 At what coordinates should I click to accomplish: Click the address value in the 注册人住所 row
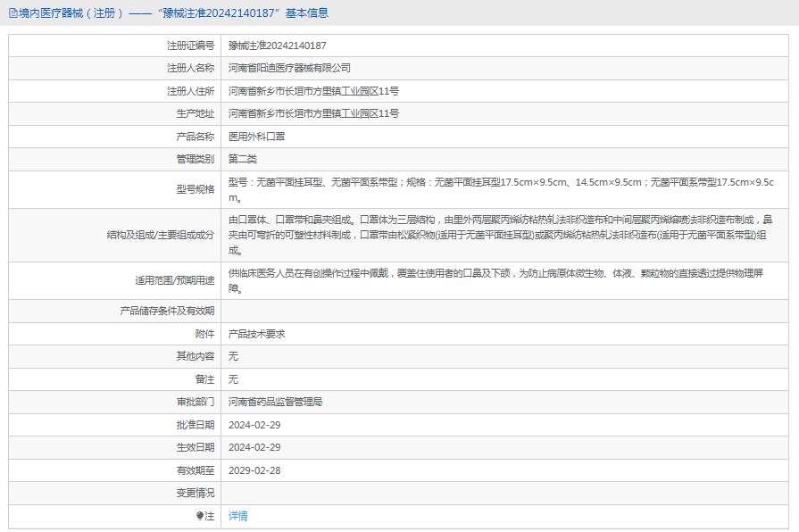pyautogui.click(x=313, y=91)
